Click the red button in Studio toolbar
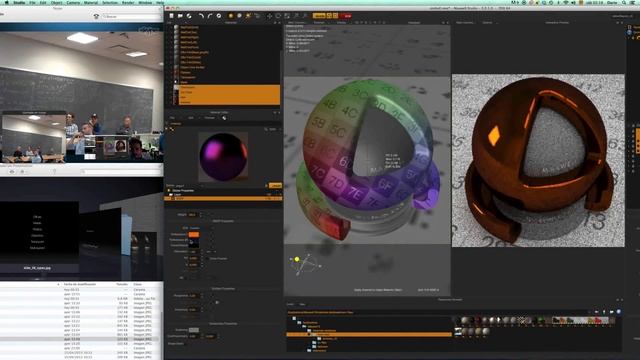Viewport: 640px width, 360px height. tap(346, 16)
